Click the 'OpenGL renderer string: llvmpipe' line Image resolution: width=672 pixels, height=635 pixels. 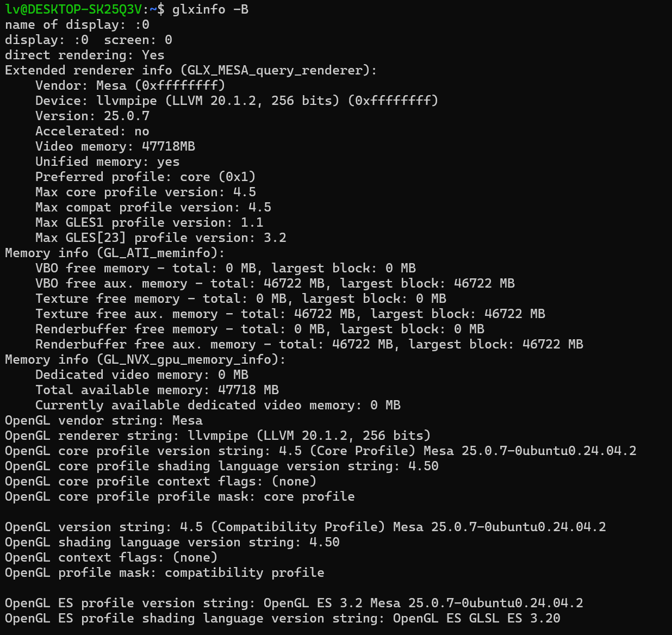tap(217, 435)
